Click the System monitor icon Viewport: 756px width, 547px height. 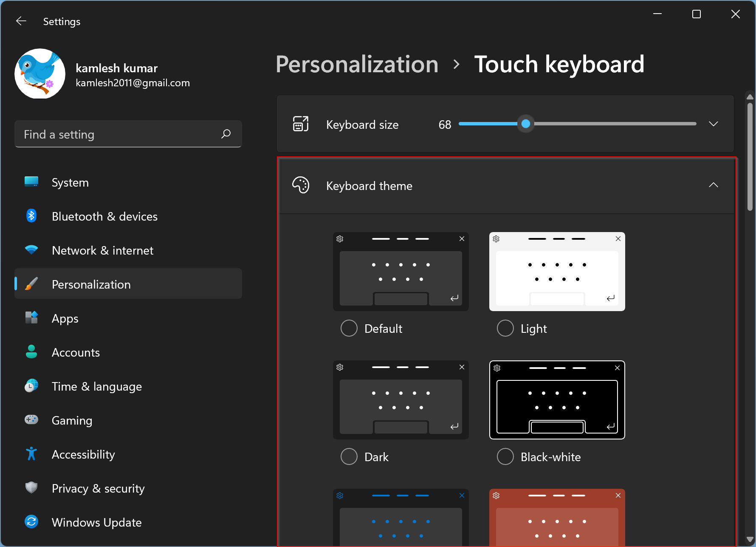(31, 182)
